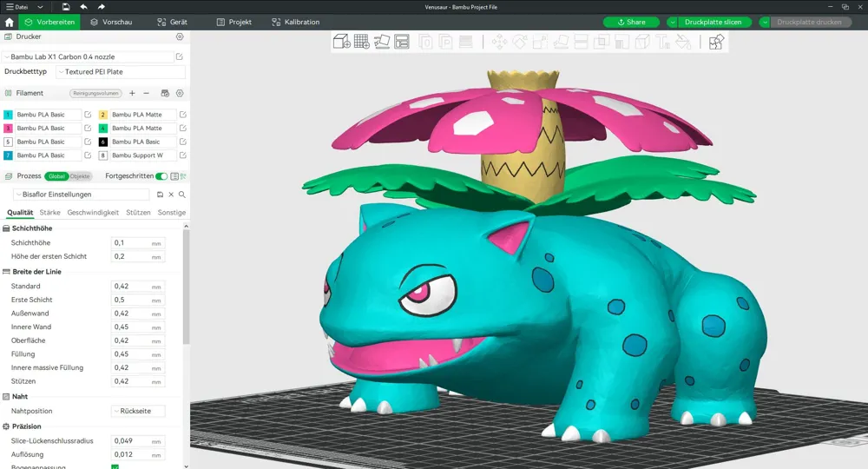This screenshot has height=469, width=868.
Task: Click the redo arrow icon
Action: tap(102, 7)
